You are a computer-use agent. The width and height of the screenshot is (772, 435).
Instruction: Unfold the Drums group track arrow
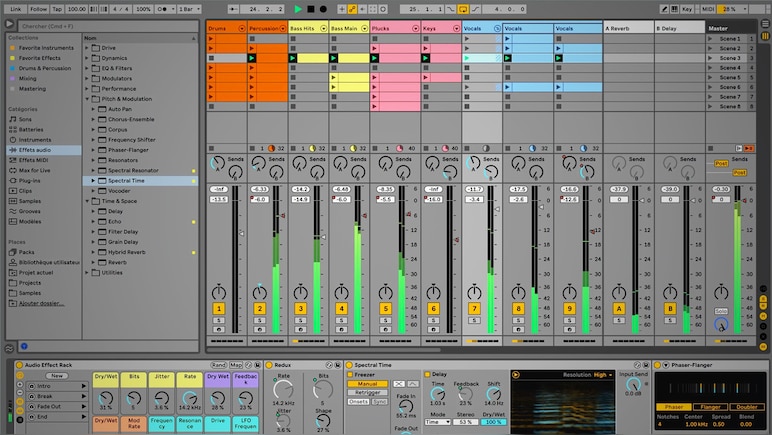pyautogui.click(x=242, y=29)
